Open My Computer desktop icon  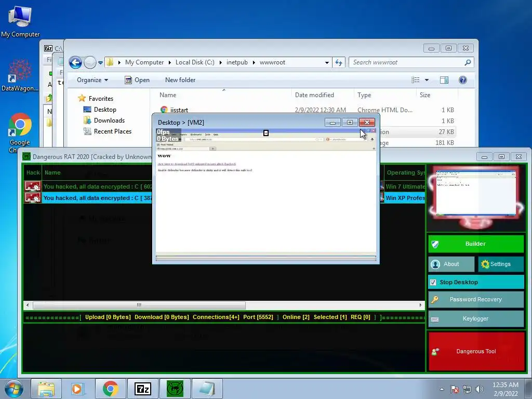point(20,21)
